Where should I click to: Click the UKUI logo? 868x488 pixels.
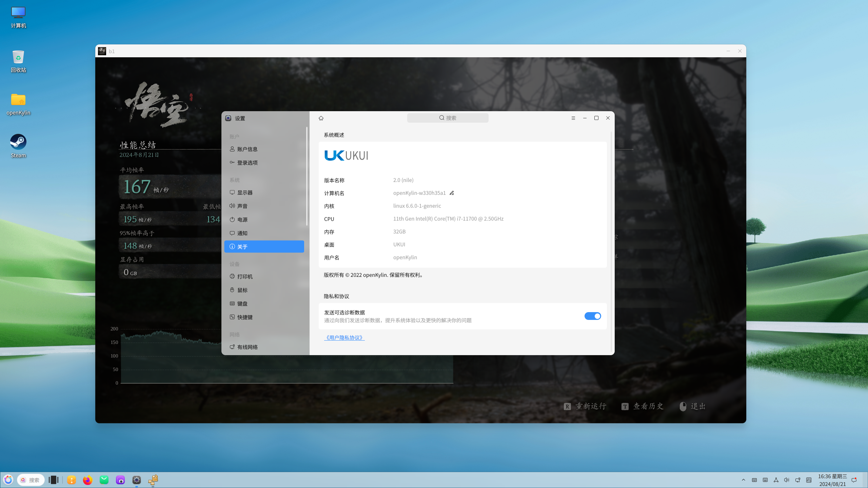(x=346, y=156)
